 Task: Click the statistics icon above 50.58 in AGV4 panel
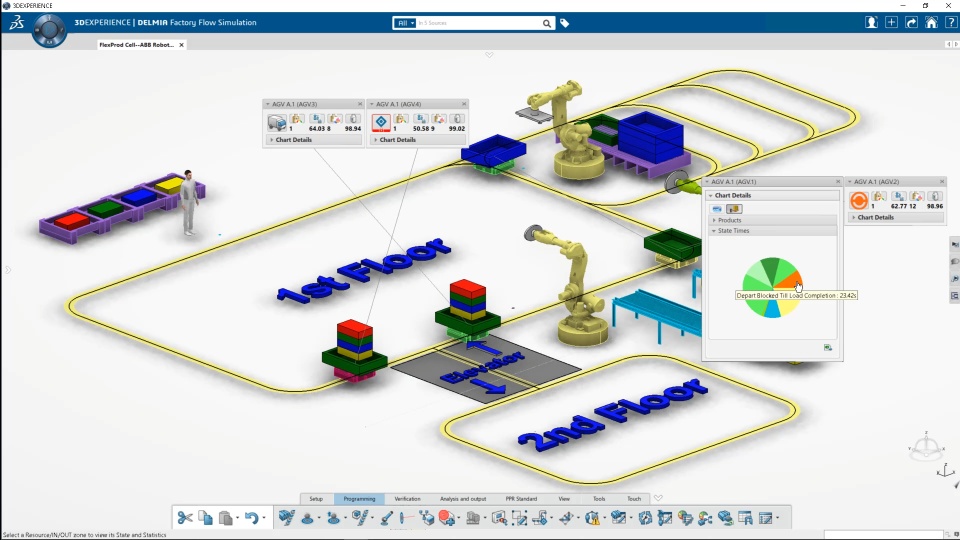(x=421, y=119)
